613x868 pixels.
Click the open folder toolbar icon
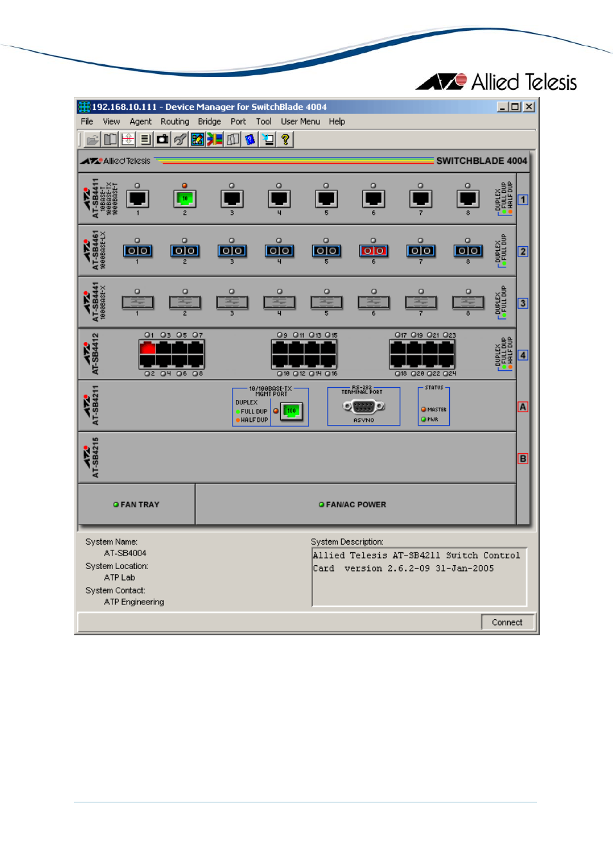[93, 140]
